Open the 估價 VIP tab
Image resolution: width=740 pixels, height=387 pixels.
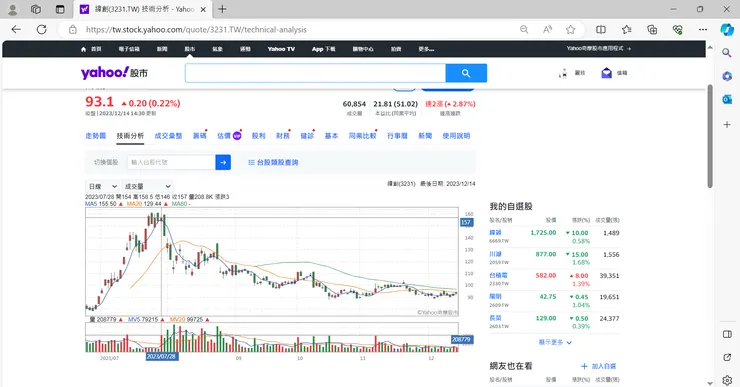(x=229, y=136)
